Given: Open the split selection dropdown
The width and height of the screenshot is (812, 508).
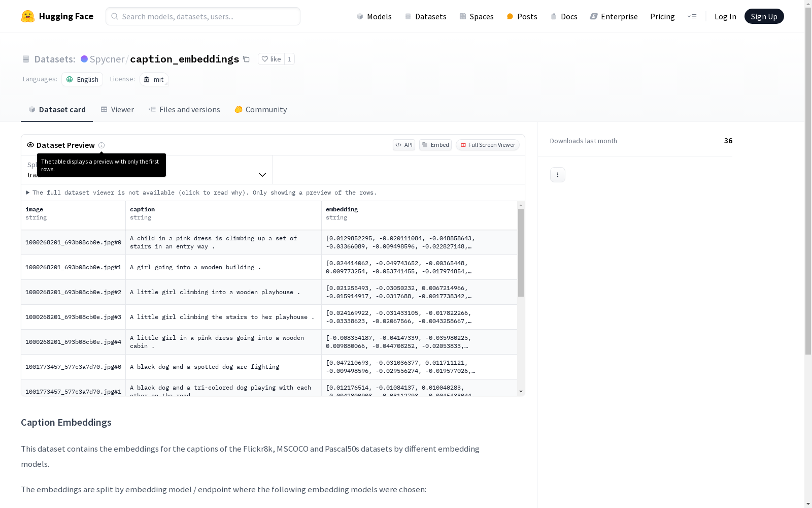Looking at the screenshot, I should point(147,170).
